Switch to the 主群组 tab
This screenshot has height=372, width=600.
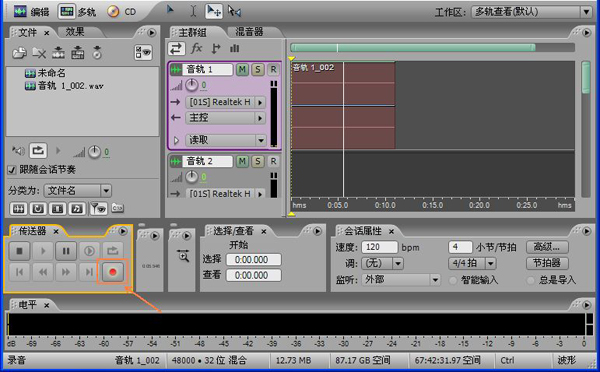(x=192, y=33)
